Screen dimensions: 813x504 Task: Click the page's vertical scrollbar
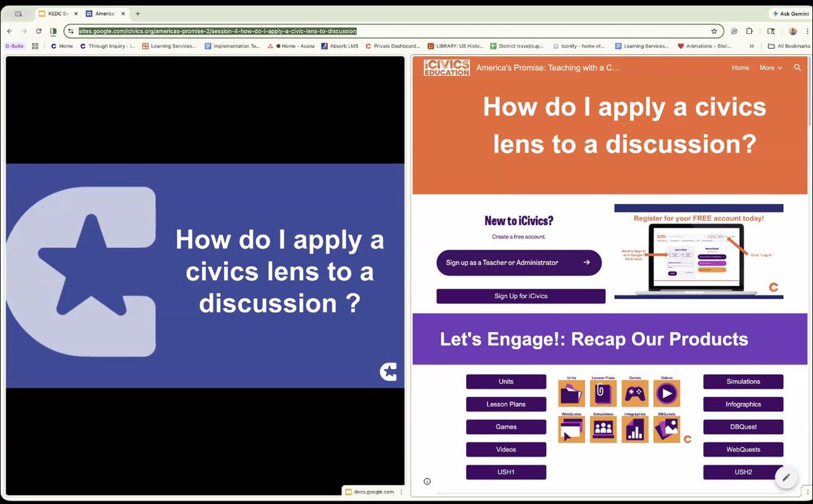pos(809,91)
